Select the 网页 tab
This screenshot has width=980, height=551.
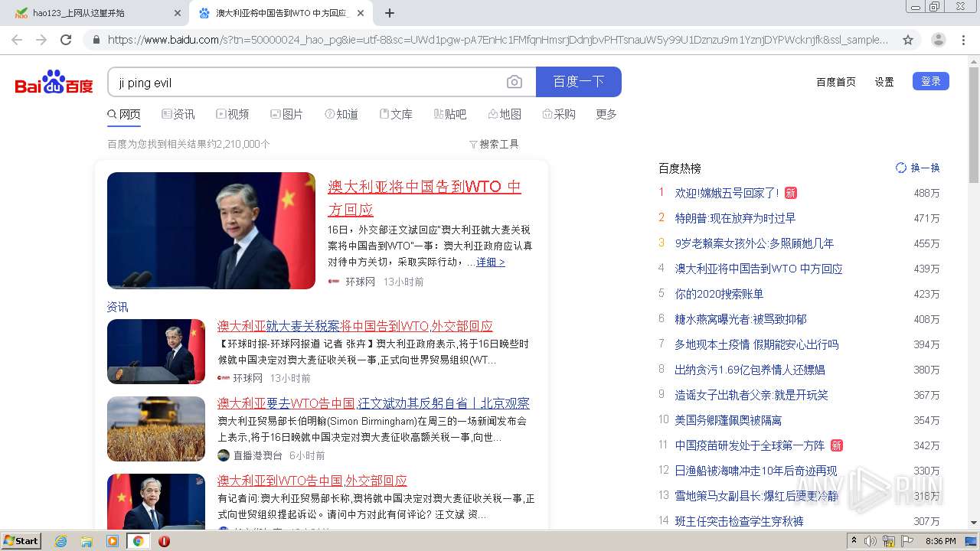[x=124, y=114]
